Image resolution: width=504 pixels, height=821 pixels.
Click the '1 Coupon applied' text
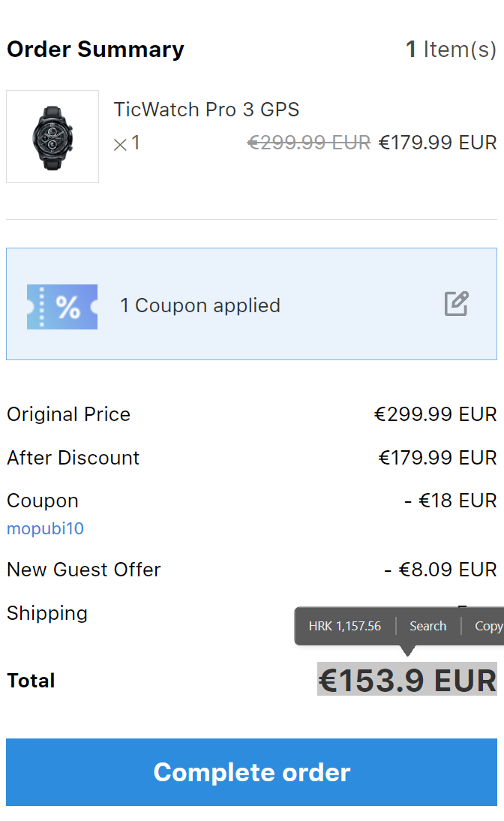[x=200, y=305]
